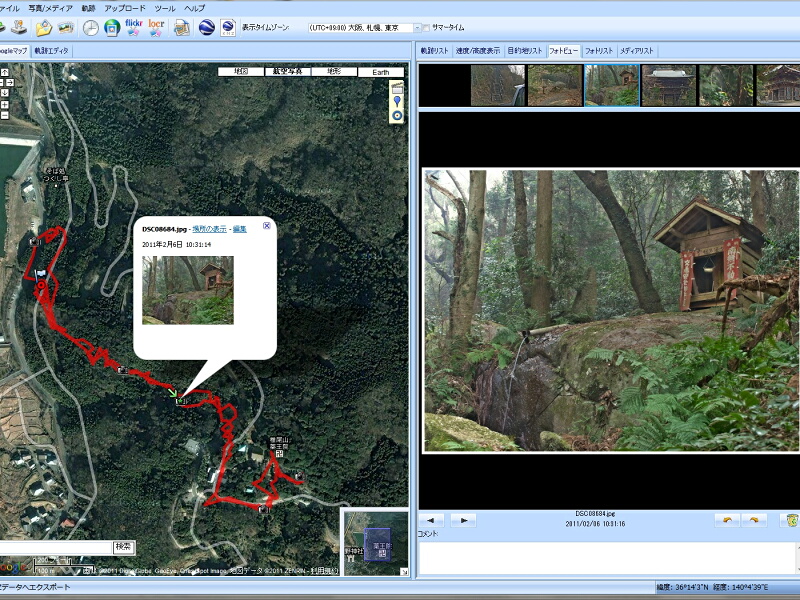This screenshot has width=800, height=600.
Task: Click the 検索 search button
Action: pyautogui.click(x=123, y=547)
